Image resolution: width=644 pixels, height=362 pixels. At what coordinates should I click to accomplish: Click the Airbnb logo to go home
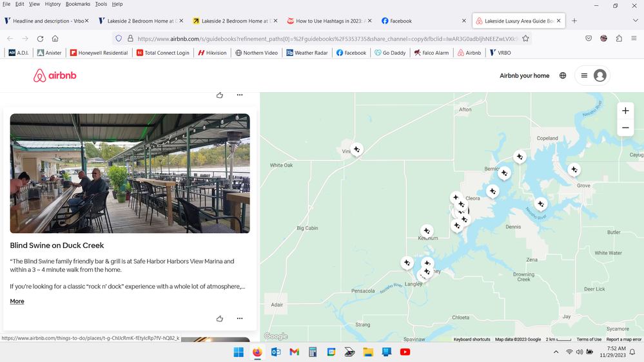coord(55,76)
